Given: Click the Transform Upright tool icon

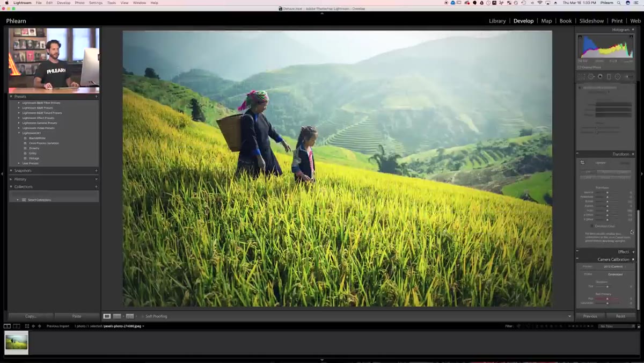Looking at the screenshot, I should coord(582,162).
